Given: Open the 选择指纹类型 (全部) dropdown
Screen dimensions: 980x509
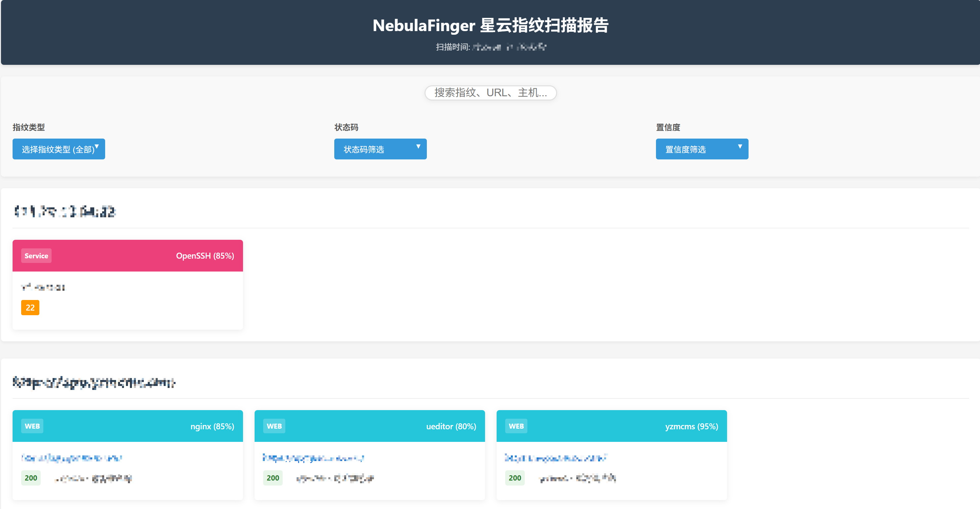Looking at the screenshot, I should click(x=59, y=149).
